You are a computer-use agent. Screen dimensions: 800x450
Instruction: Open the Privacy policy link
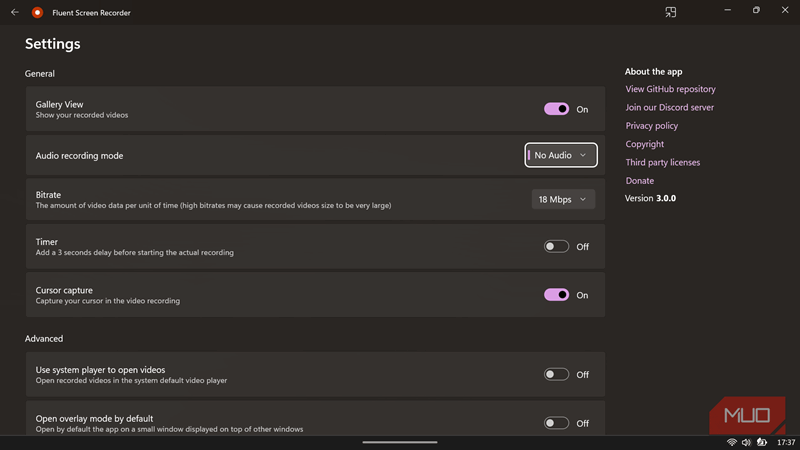click(651, 126)
